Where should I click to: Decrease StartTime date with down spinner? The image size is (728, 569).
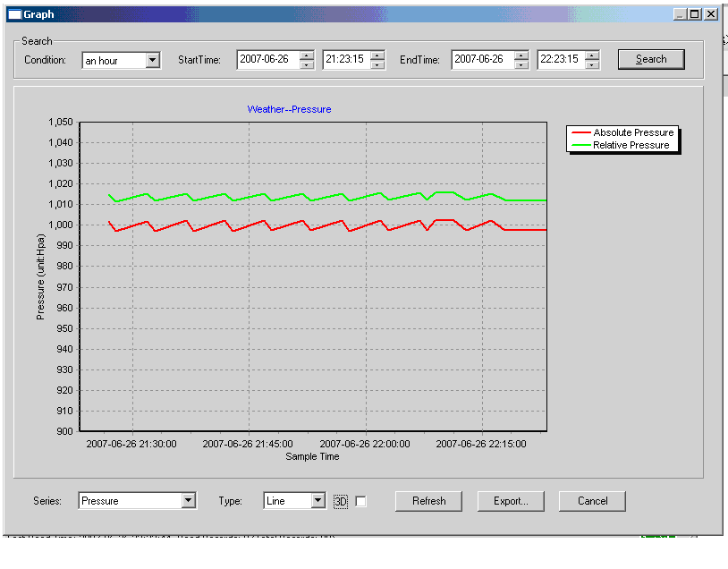click(x=307, y=64)
